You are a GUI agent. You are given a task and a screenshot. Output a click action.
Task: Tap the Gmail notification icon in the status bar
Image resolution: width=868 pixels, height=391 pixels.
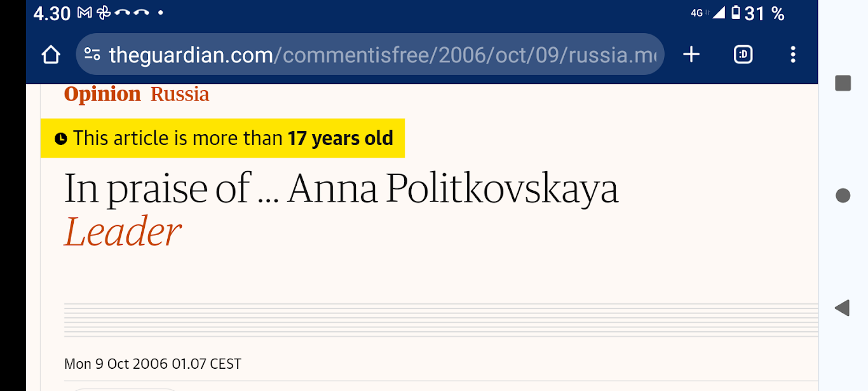[85, 13]
